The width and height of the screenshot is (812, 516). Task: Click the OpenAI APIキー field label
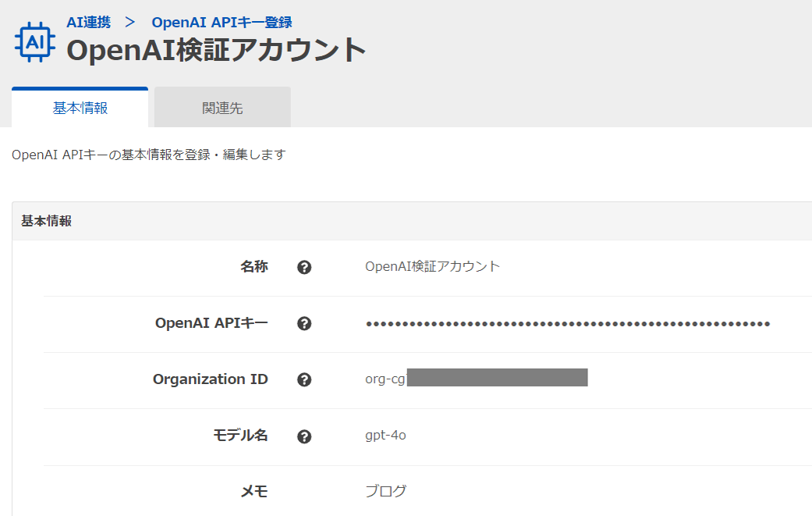(x=211, y=322)
